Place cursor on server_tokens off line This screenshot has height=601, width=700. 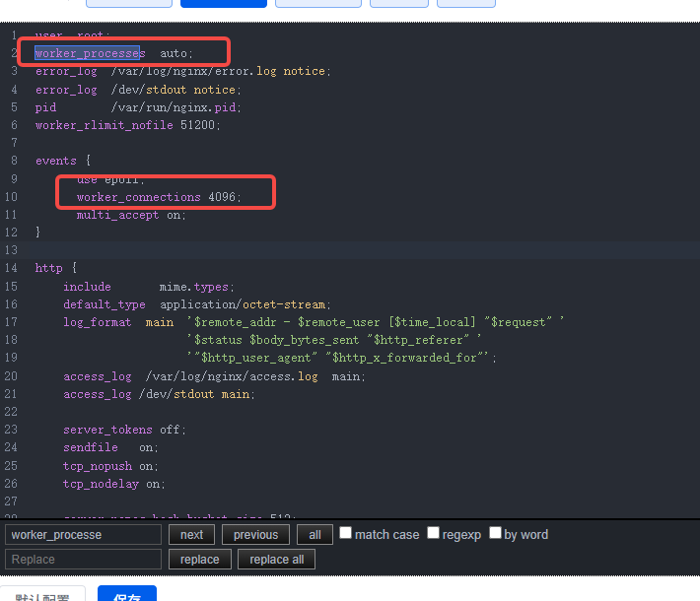click(x=124, y=430)
